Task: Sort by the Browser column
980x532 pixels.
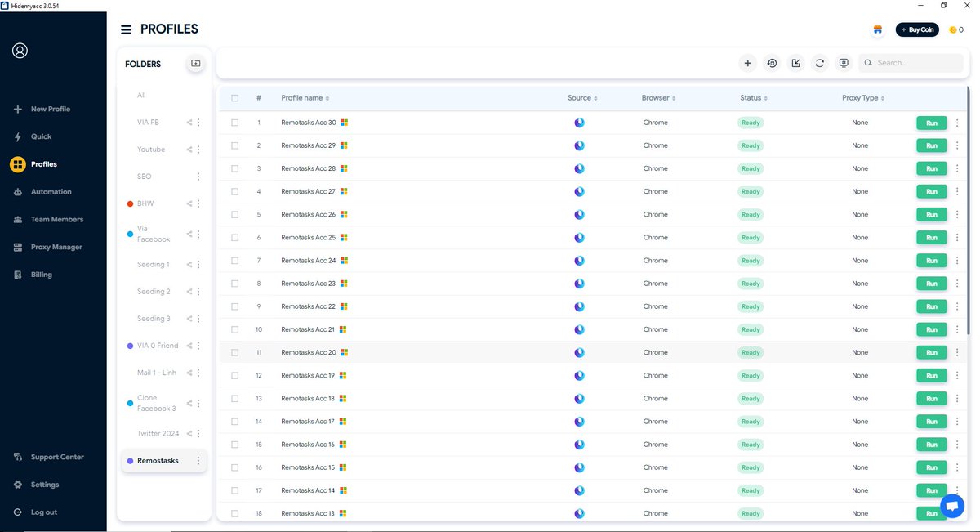Action: [x=658, y=98]
